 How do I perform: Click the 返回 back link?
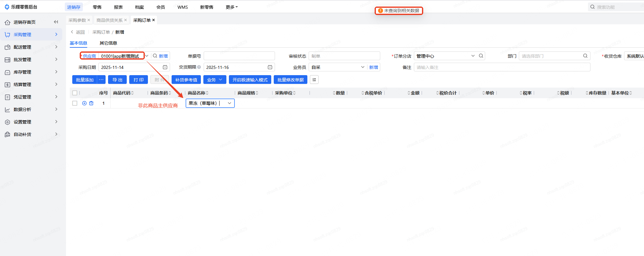click(78, 32)
